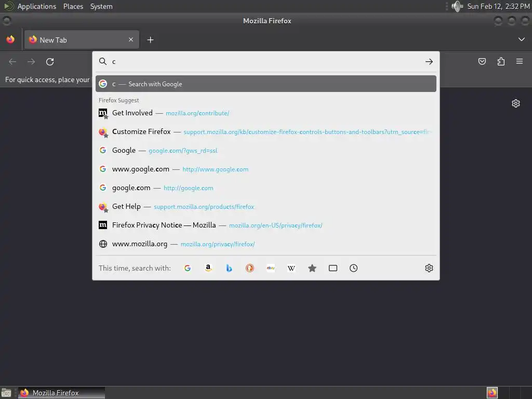Search bookmarks using the star icon
Screen dimensions: 532x399
312,268
